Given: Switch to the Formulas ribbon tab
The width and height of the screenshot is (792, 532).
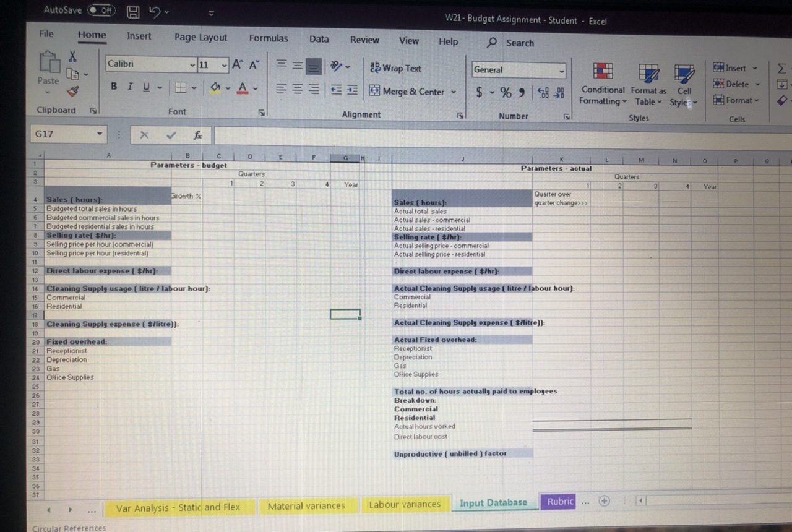Looking at the screenshot, I should tap(268, 38).
